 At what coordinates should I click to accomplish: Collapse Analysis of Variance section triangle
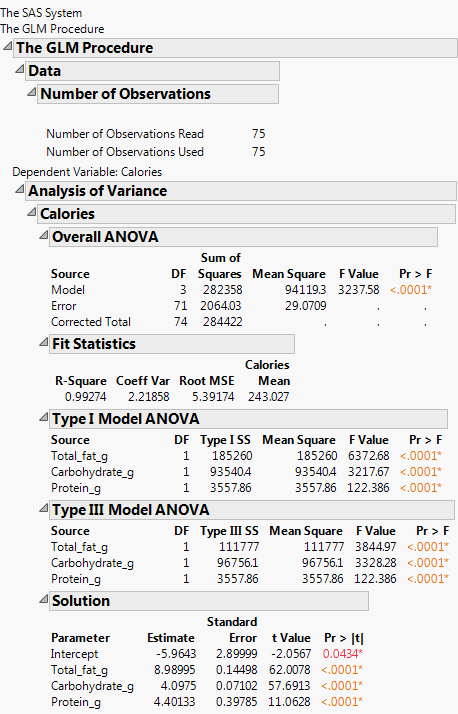coord(20,189)
